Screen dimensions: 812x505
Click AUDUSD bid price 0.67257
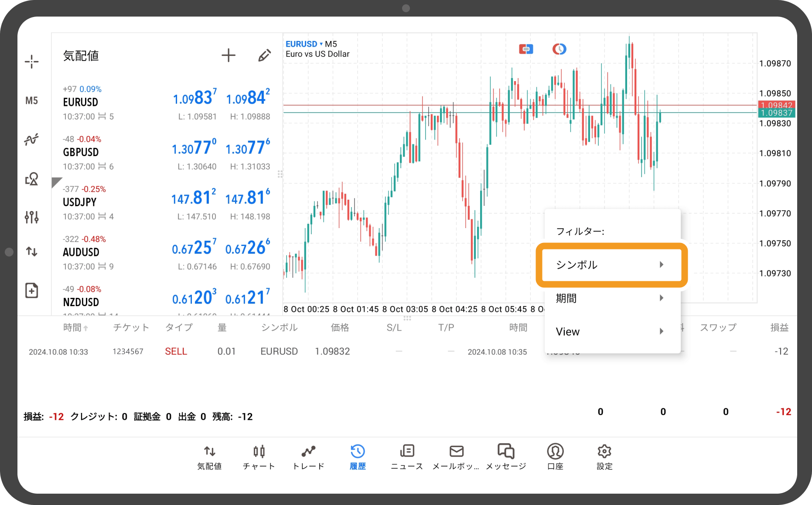pos(194,248)
